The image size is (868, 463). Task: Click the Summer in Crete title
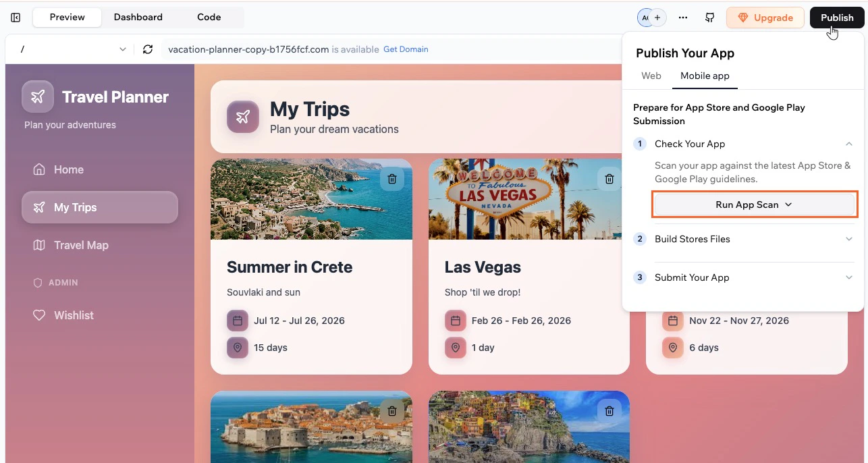point(290,267)
